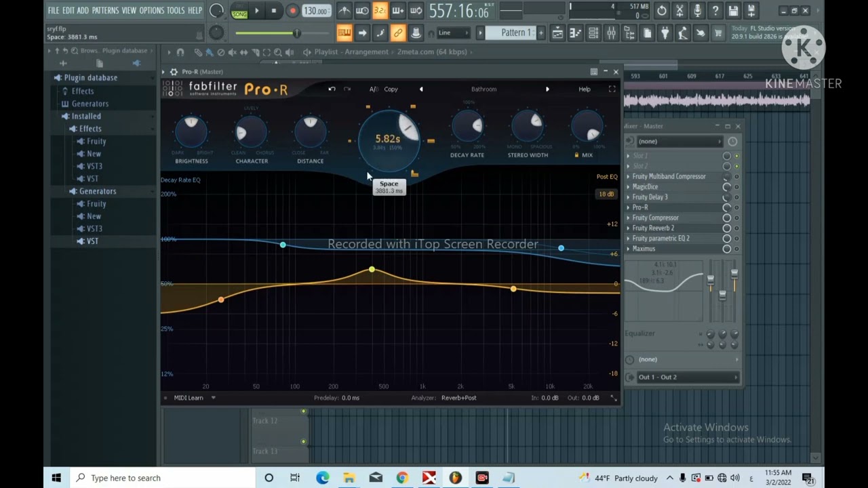Open the Playlist view icon

[557, 33]
